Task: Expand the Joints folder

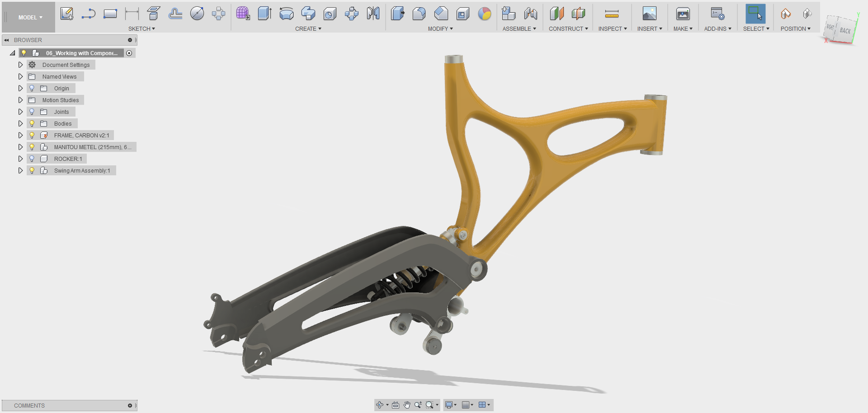Action: click(20, 112)
